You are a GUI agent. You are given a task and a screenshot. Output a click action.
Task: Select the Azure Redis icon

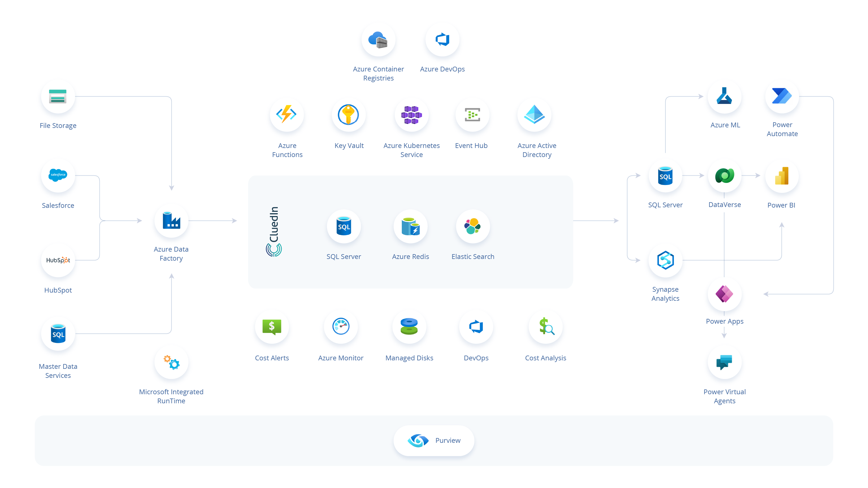coord(411,226)
